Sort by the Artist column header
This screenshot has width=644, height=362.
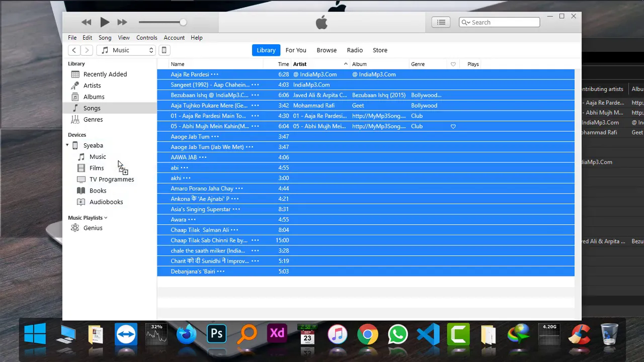pos(300,64)
